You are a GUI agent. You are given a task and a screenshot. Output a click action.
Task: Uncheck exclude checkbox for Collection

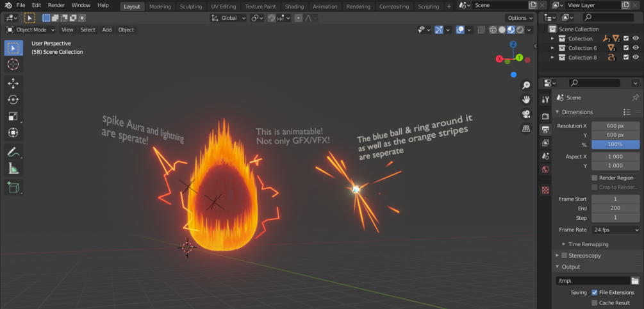tap(626, 38)
